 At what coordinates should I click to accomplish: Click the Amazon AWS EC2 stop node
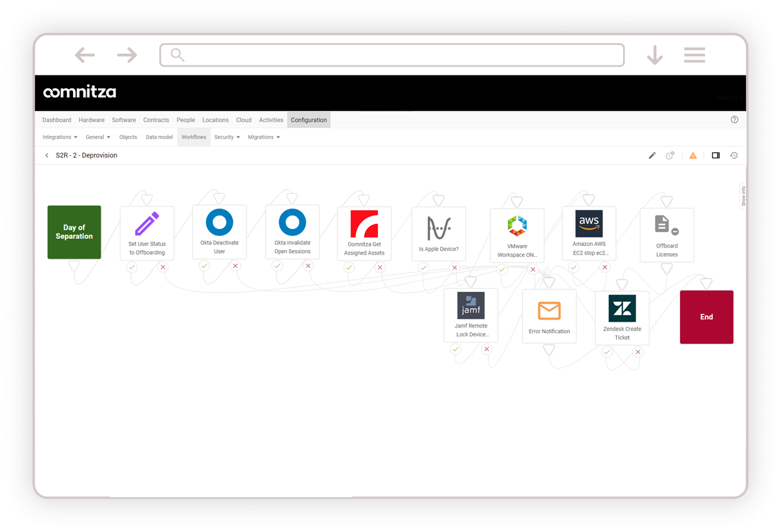[589, 233]
